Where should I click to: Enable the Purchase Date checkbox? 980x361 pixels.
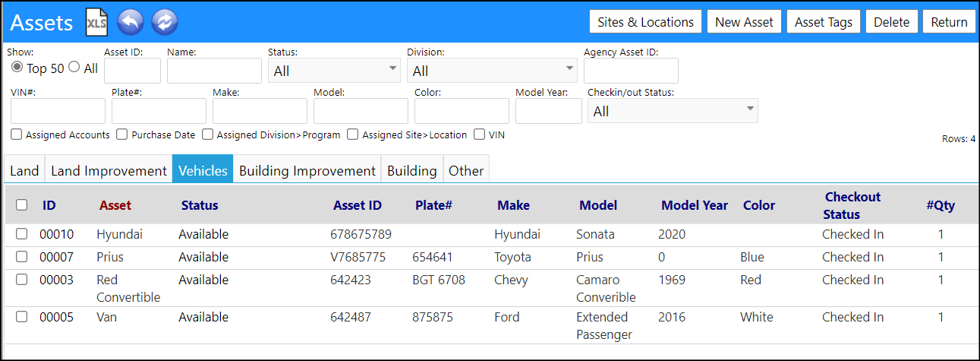[x=122, y=135]
